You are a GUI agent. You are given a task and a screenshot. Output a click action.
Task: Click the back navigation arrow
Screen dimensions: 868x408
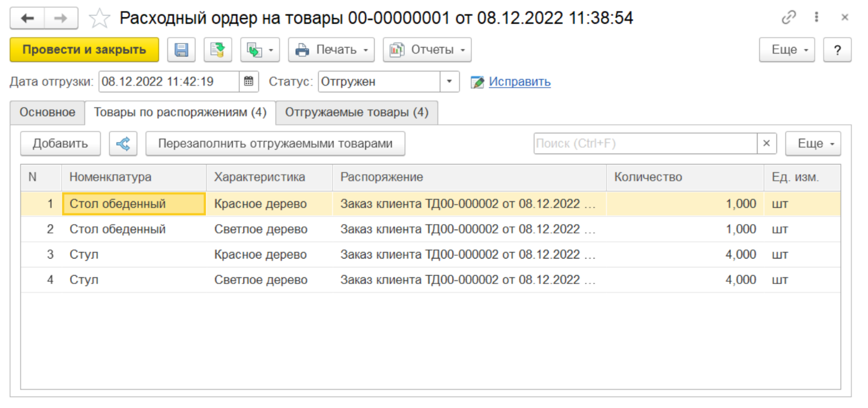[27, 18]
